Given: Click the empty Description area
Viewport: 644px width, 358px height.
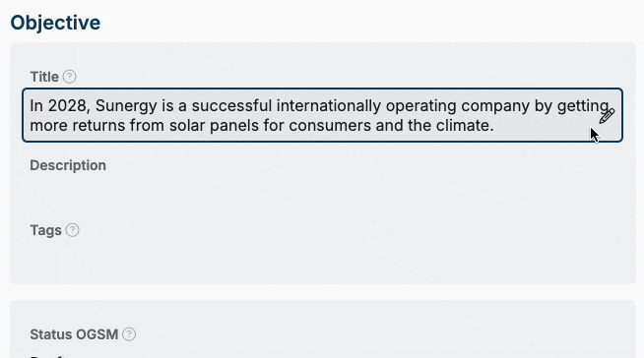Looking at the screenshot, I should (x=322, y=192).
